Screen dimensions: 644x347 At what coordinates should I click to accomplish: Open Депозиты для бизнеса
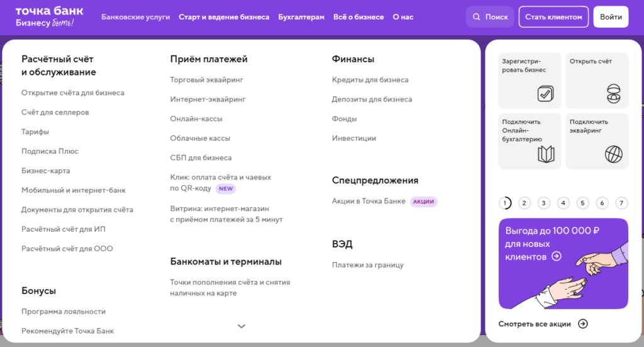click(372, 99)
